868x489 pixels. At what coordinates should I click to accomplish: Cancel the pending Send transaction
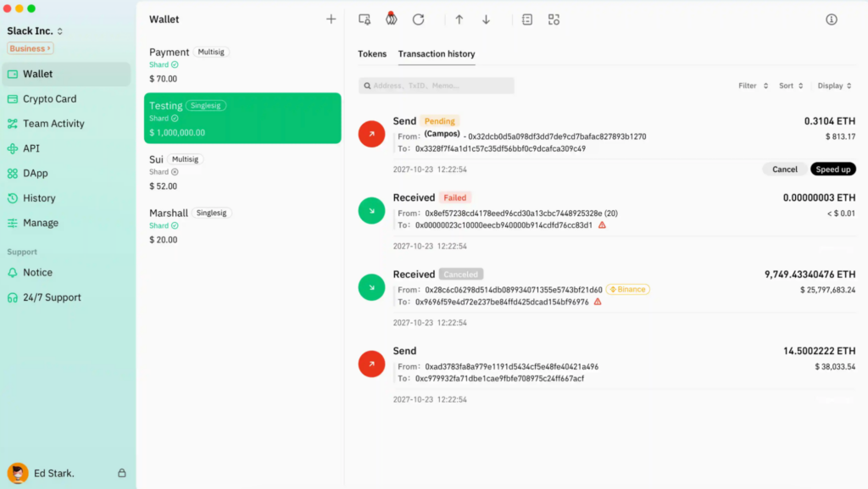tap(785, 169)
